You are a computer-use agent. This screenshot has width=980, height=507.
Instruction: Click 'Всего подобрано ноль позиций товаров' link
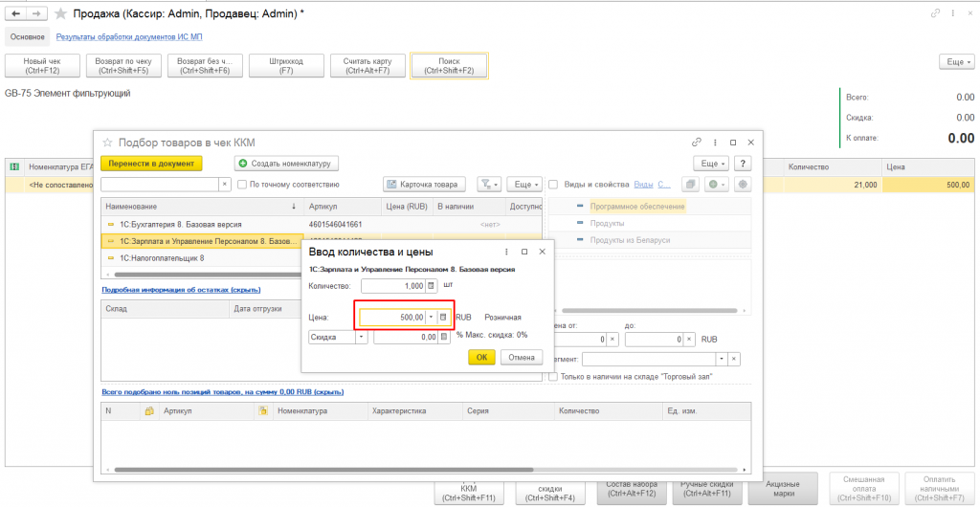click(222, 391)
